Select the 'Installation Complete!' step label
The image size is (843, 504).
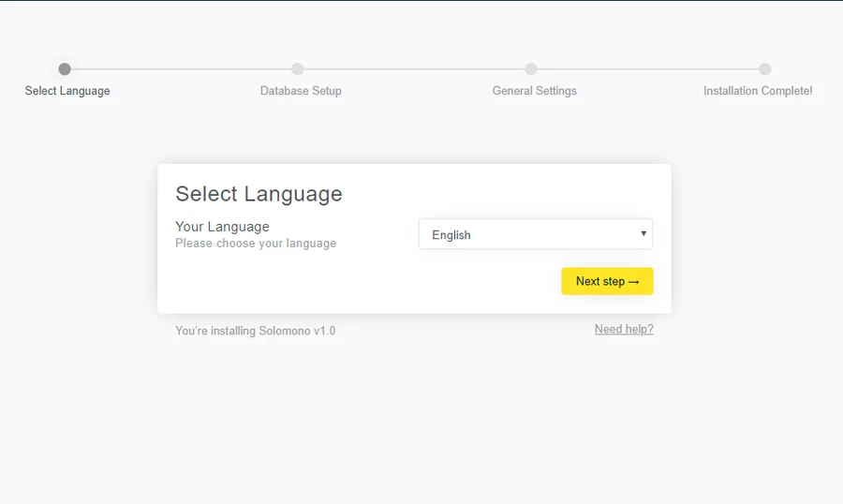[x=758, y=91]
